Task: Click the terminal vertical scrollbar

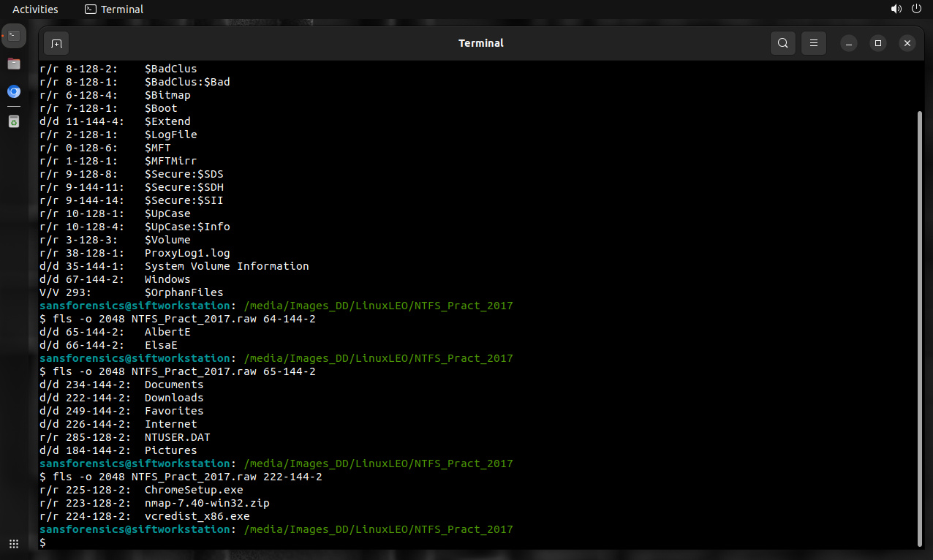Action: click(920, 329)
